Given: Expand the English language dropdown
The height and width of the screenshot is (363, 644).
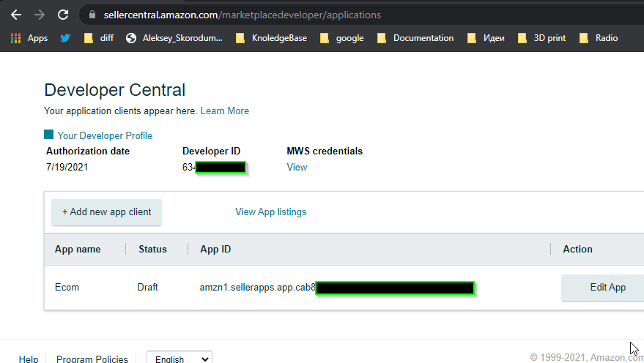Looking at the screenshot, I should [179, 359].
